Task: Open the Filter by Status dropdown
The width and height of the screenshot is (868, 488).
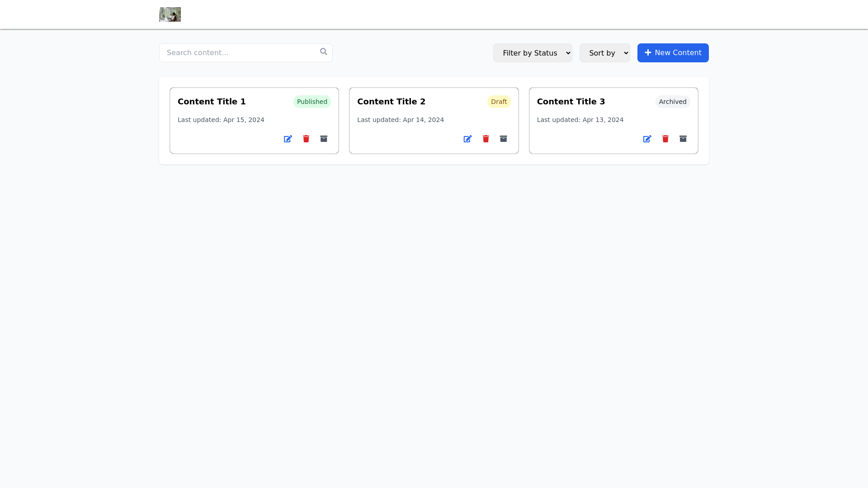Action: [533, 53]
